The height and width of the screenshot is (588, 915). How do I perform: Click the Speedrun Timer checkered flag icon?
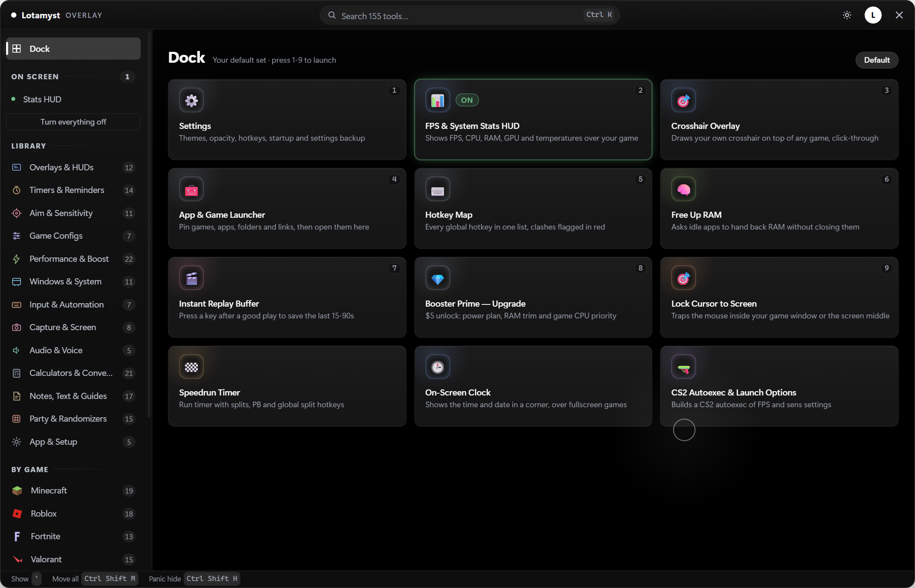tap(191, 367)
